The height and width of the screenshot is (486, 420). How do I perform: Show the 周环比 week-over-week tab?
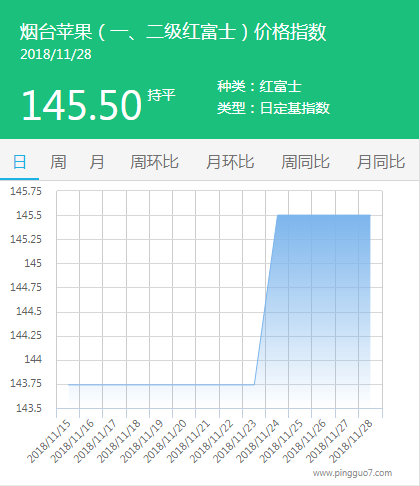154,162
